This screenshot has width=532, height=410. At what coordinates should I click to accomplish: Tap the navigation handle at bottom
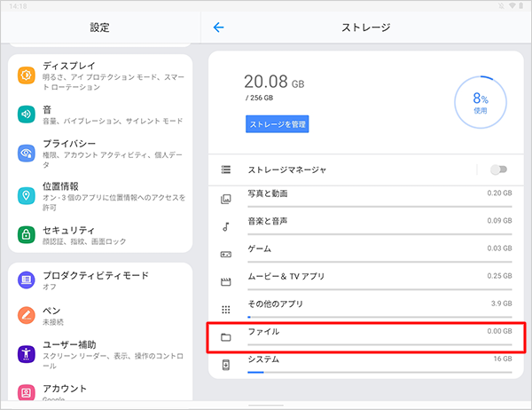(266, 406)
